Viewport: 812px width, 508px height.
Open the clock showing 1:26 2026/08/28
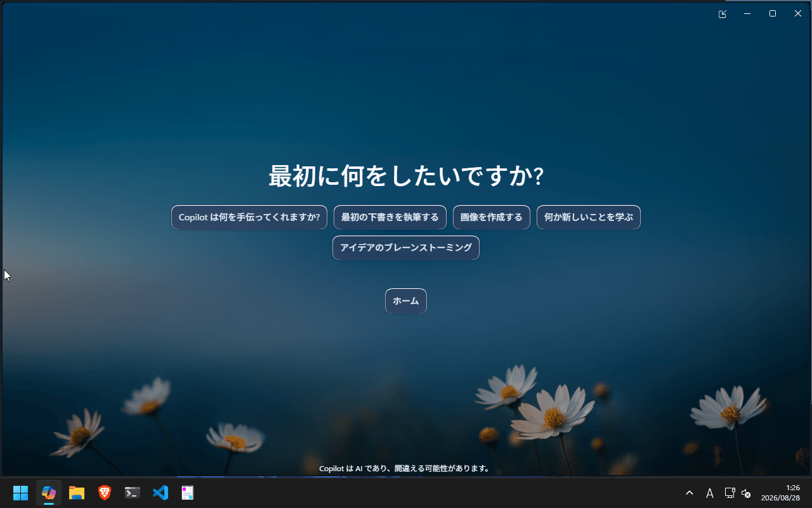click(x=780, y=493)
